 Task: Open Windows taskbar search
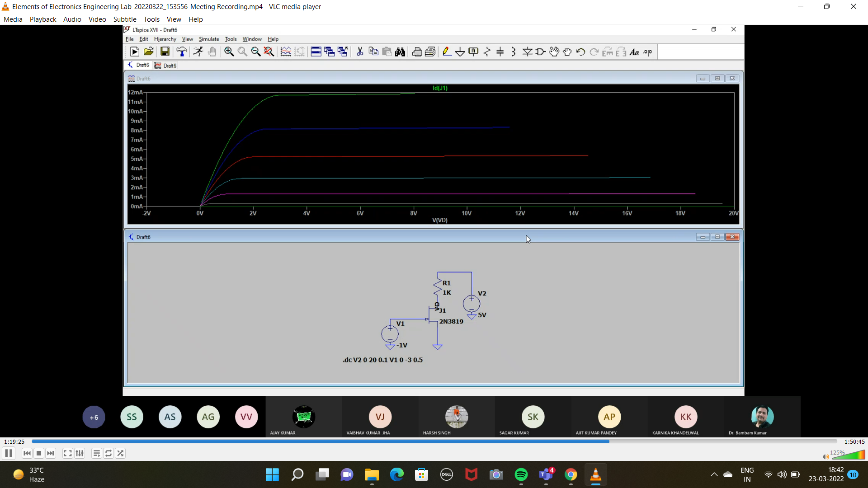pos(297,475)
